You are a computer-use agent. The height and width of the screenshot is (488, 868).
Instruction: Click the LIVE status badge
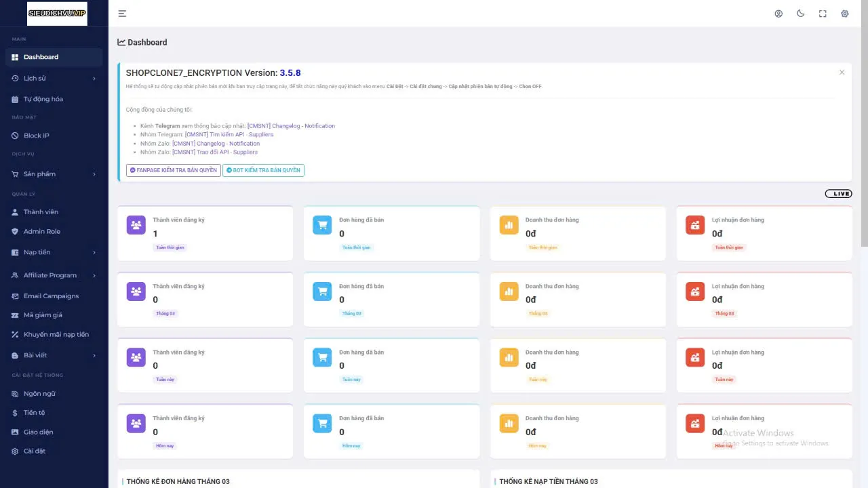[839, 194]
